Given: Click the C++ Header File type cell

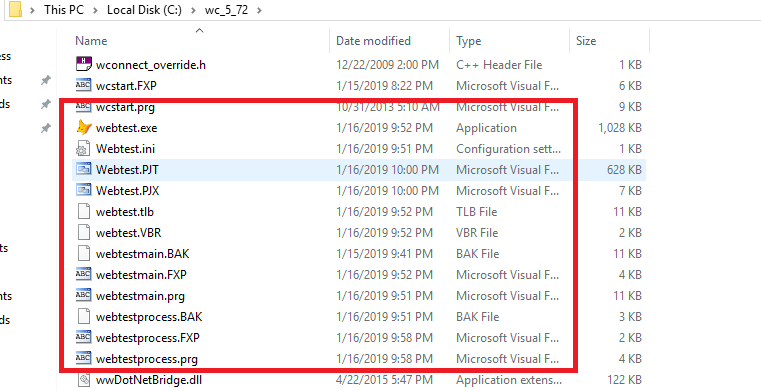Looking at the screenshot, I should [499, 65].
